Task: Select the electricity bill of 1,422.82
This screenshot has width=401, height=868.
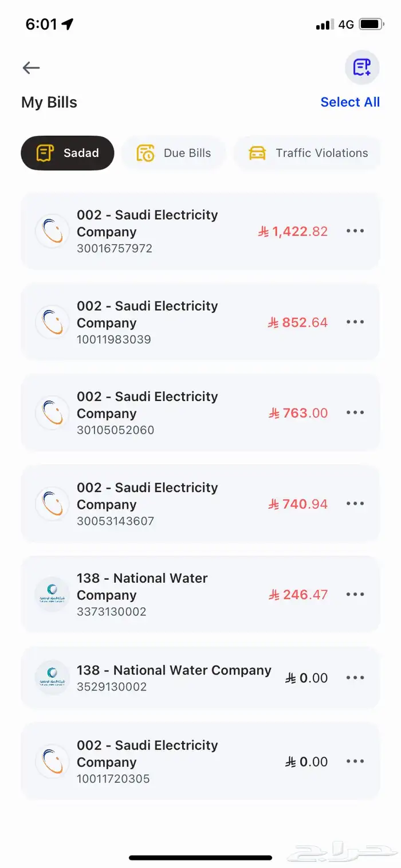Action: 200,231
